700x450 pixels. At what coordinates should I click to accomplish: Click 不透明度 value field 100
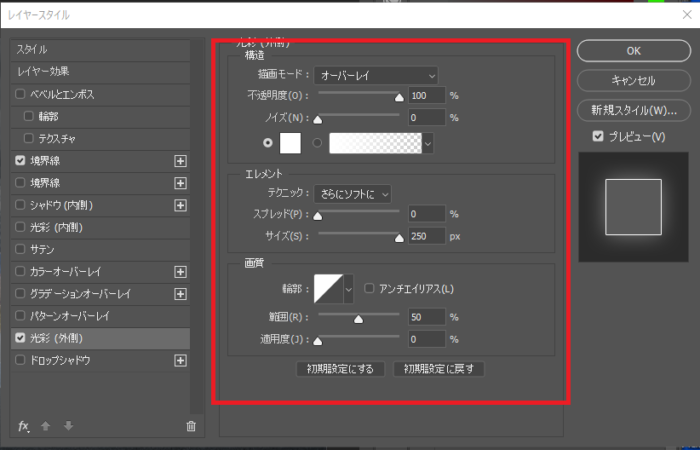point(427,96)
